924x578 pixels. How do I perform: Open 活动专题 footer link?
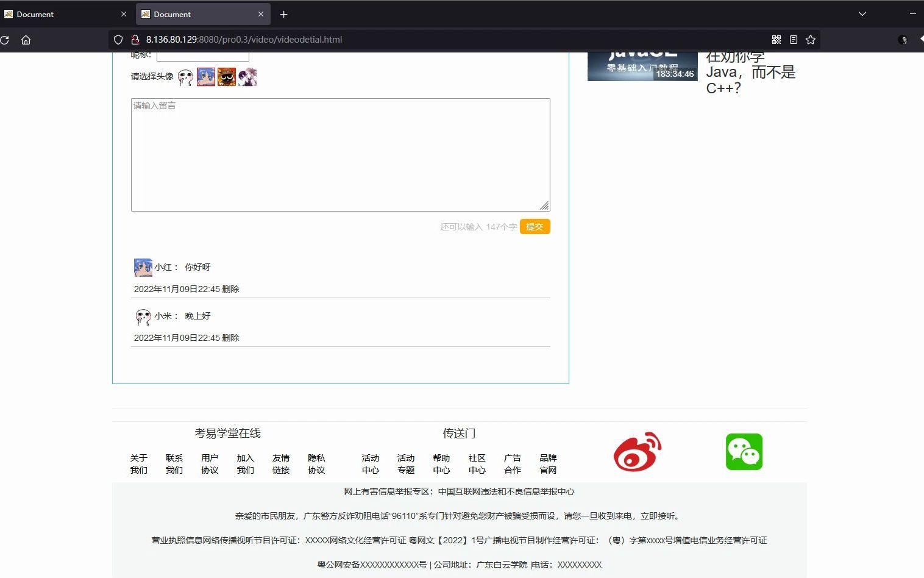tap(406, 464)
